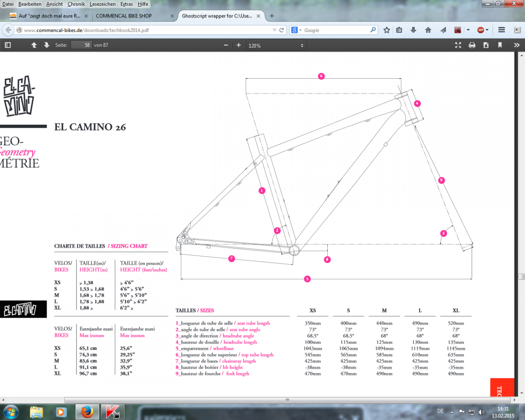Print the PDF document

(x=472, y=45)
